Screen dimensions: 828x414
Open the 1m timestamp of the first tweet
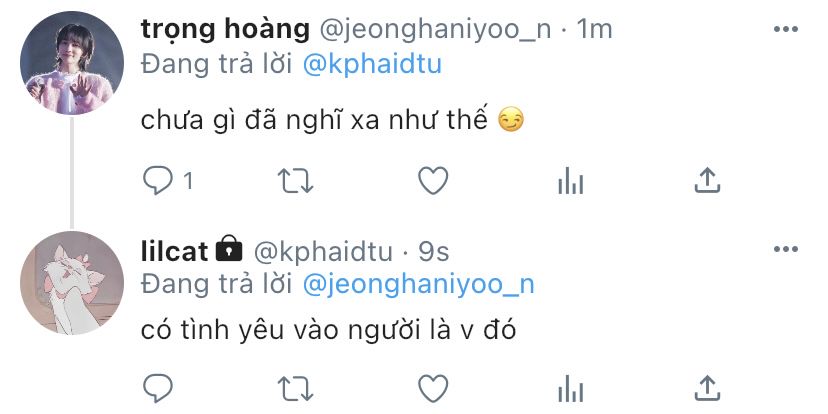coord(594,30)
